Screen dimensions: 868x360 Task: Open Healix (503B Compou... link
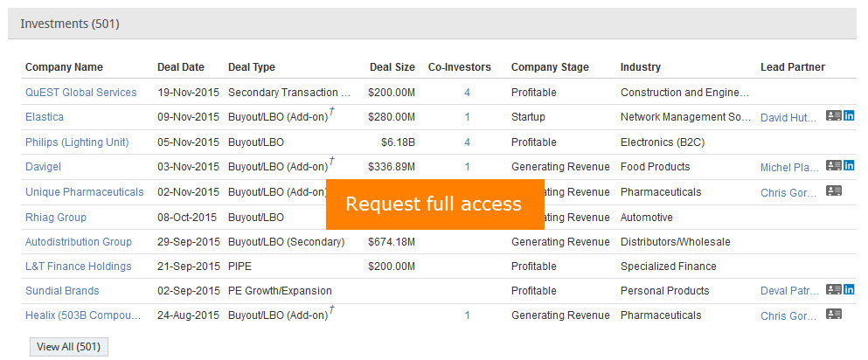(x=83, y=315)
